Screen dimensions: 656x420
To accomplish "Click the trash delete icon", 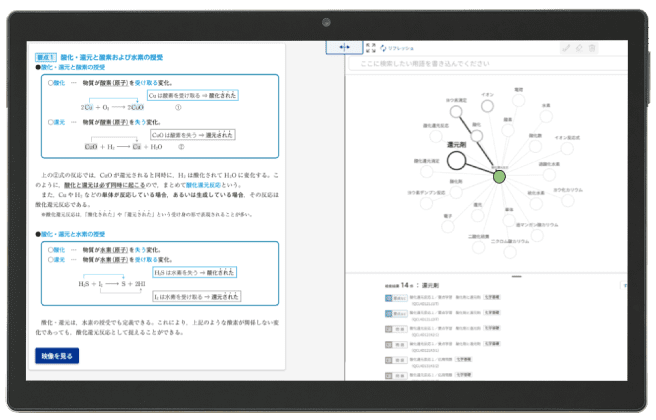I will click(x=592, y=47).
